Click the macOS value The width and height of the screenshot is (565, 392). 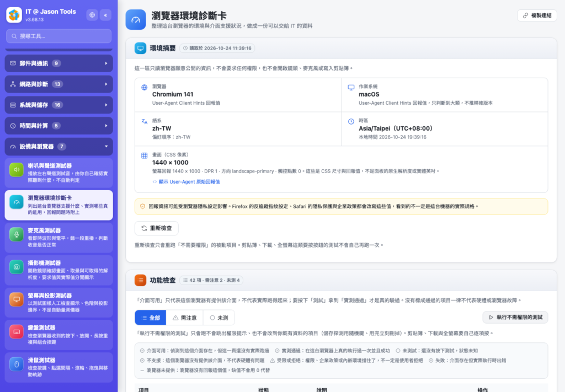pos(369,94)
